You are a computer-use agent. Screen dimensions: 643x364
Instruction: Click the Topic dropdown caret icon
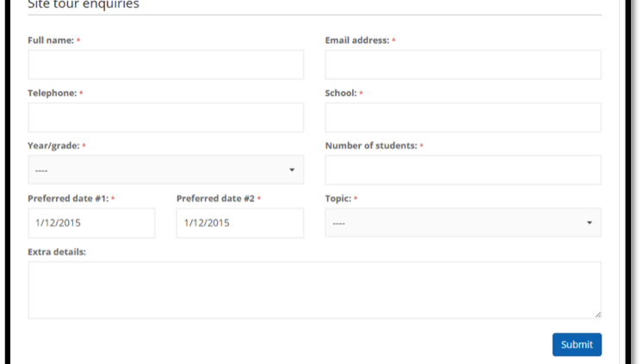click(590, 223)
